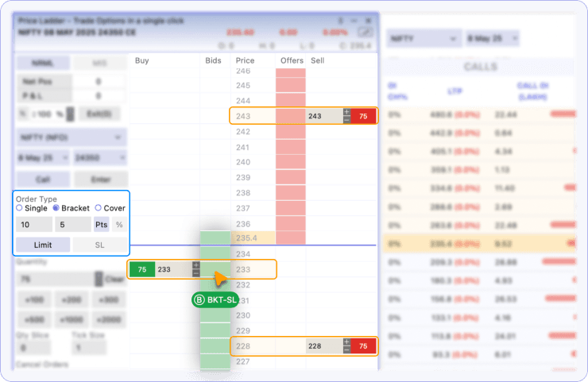Switch to the MIS product tab

[99, 63]
